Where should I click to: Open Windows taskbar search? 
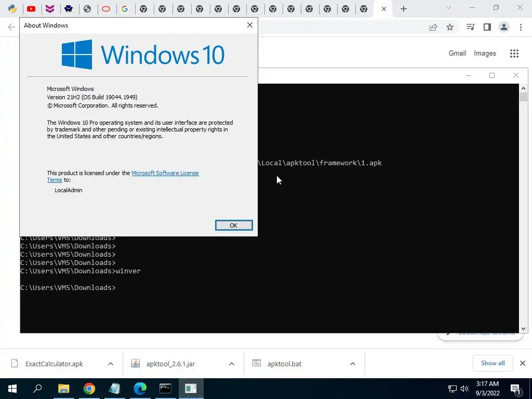[37, 389]
